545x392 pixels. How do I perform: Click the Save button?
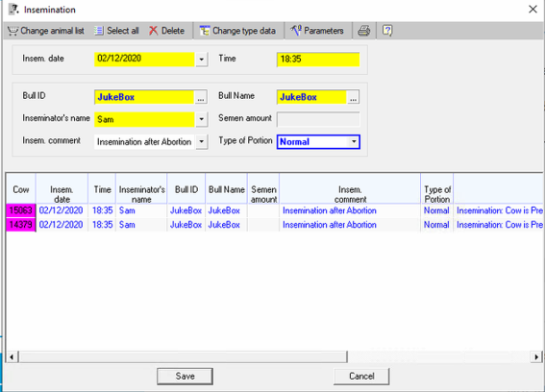[x=185, y=377]
